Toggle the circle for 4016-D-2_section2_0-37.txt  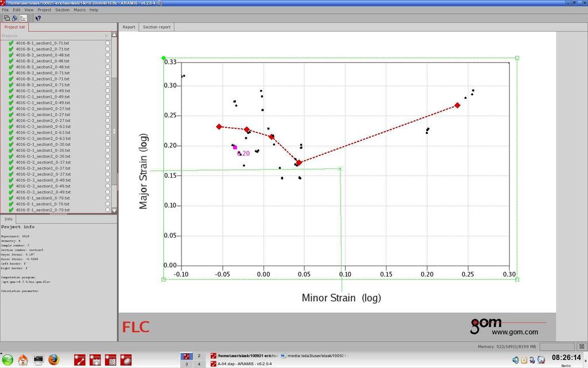pyautogui.click(x=107, y=174)
